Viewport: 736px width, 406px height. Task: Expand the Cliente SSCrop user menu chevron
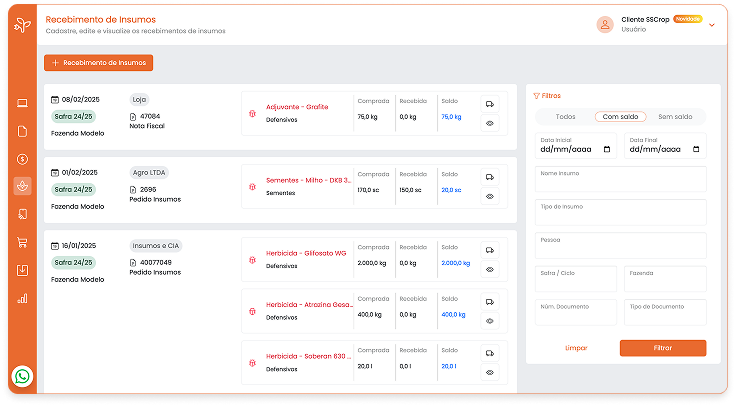point(712,25)
